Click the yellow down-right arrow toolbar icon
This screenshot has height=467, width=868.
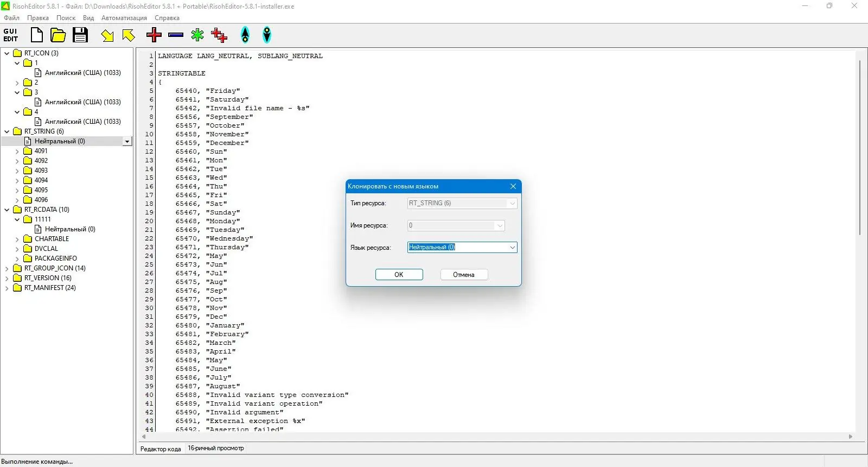(x=107, y=36)
